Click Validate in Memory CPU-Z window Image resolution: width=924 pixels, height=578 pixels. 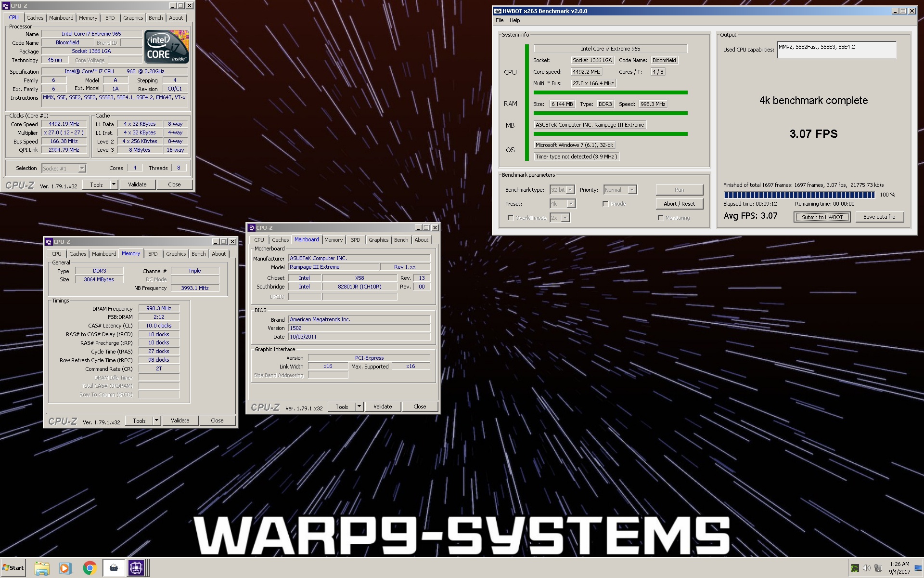180,420
